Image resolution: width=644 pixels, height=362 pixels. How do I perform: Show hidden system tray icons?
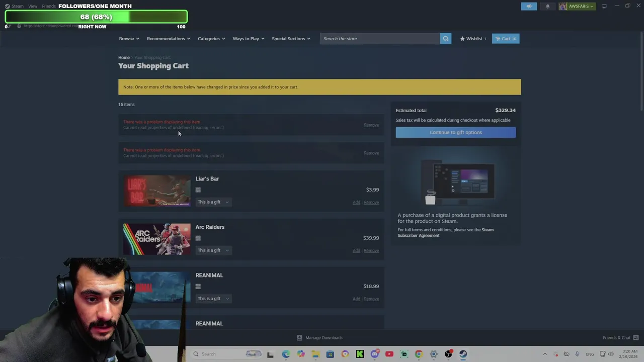pos(545,354)
